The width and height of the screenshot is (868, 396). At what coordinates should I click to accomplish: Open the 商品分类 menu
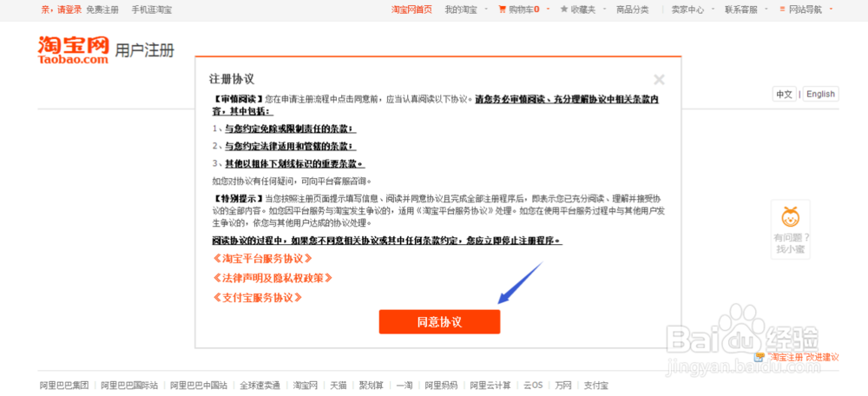point(633,10)
